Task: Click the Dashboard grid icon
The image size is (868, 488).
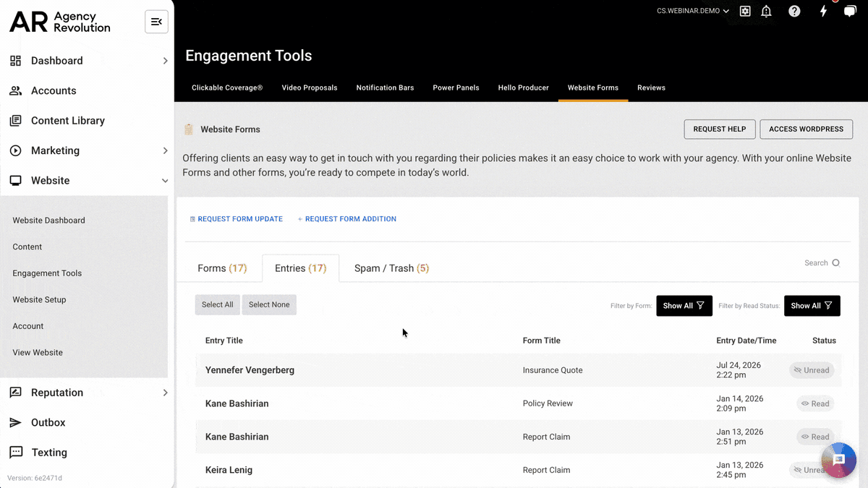Action: click(x=15, y=61)
